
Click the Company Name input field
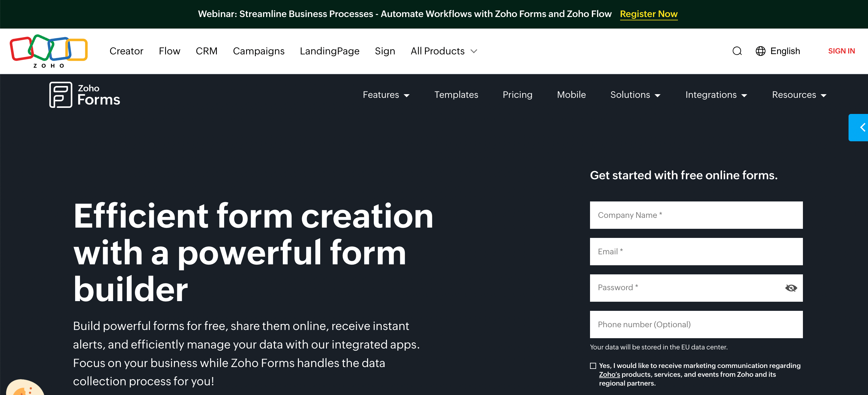696,215
